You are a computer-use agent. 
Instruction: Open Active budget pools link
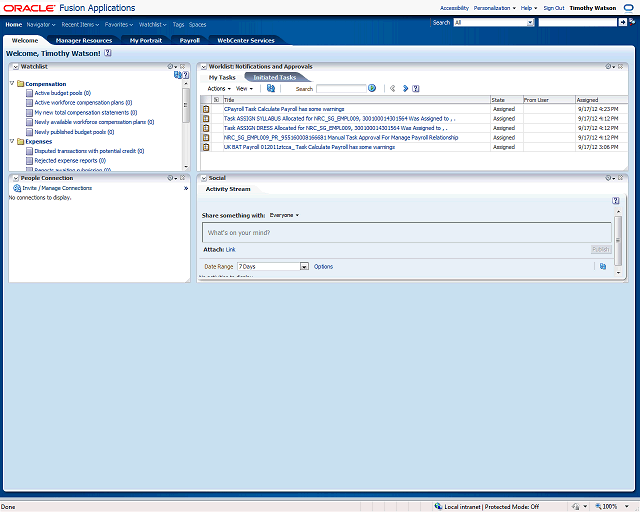click(x=62, y=92)
